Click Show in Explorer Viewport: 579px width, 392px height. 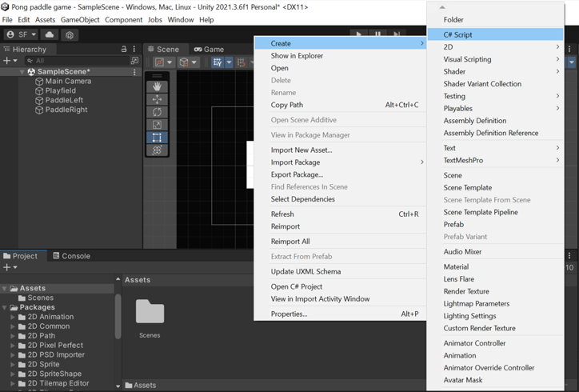(340, 56)
